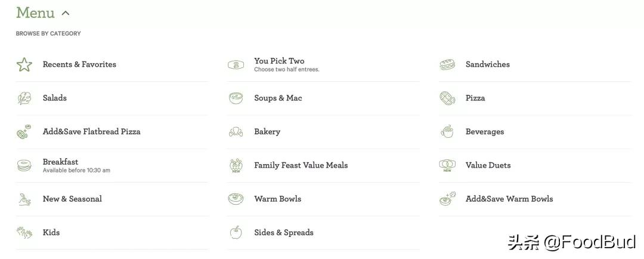Viewport: 644px width, 259px height.
Task: Click the Menu heading title
Action: pos(35,13)
